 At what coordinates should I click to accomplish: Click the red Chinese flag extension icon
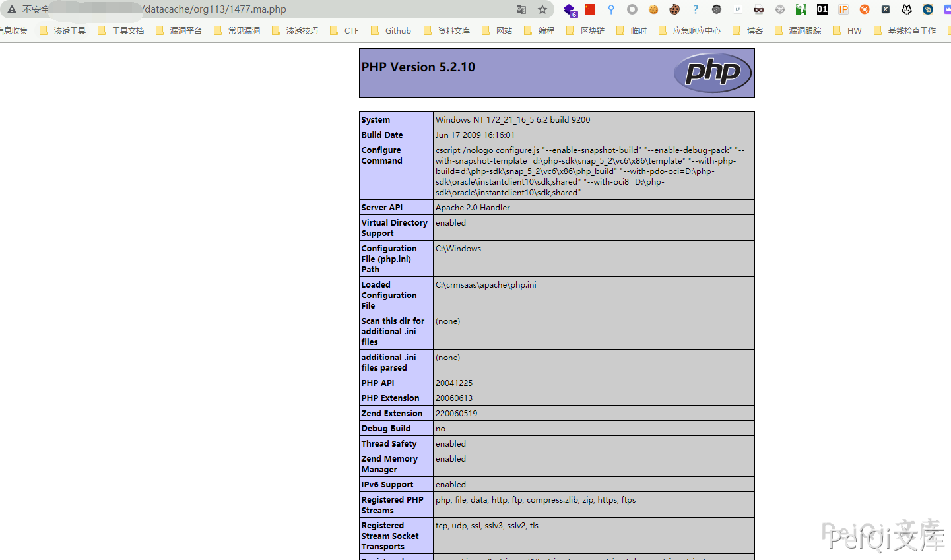(x=590, y=9)
